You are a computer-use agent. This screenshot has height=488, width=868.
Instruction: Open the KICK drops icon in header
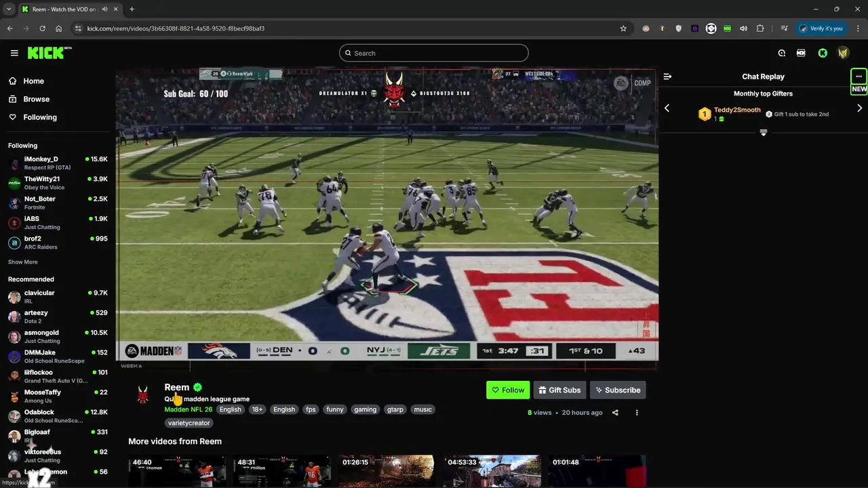click(801, 53)
